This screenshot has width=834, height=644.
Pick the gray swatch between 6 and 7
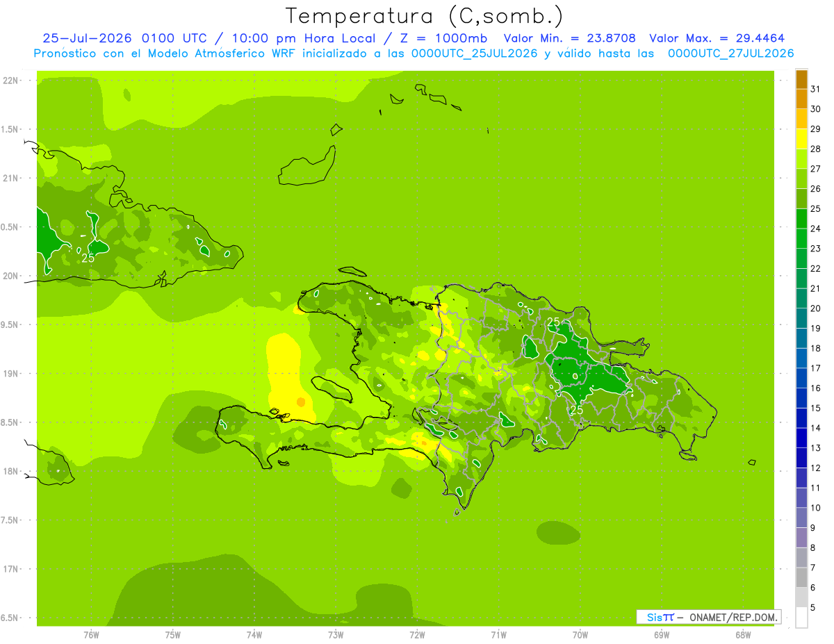click(801, 578)
